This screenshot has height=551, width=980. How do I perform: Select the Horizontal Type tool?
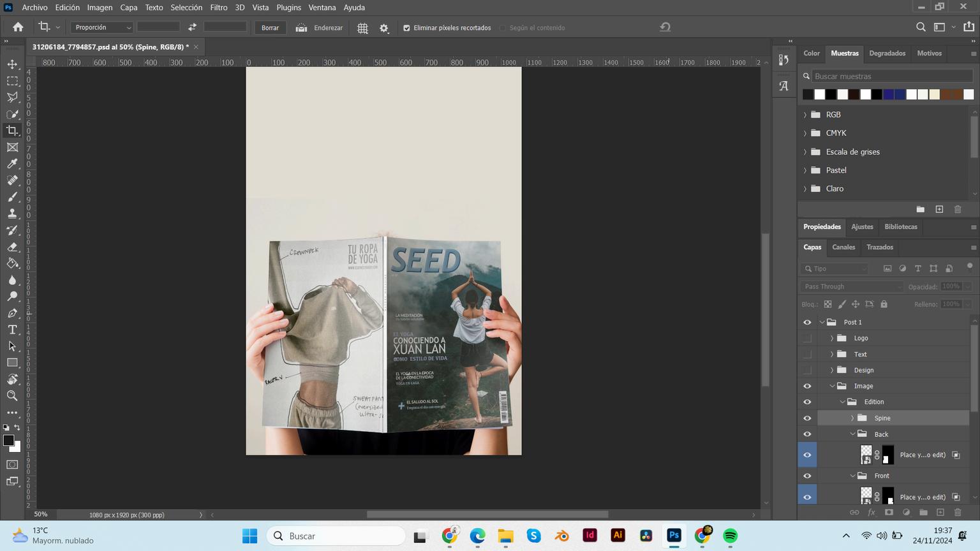tap(12, 330)
